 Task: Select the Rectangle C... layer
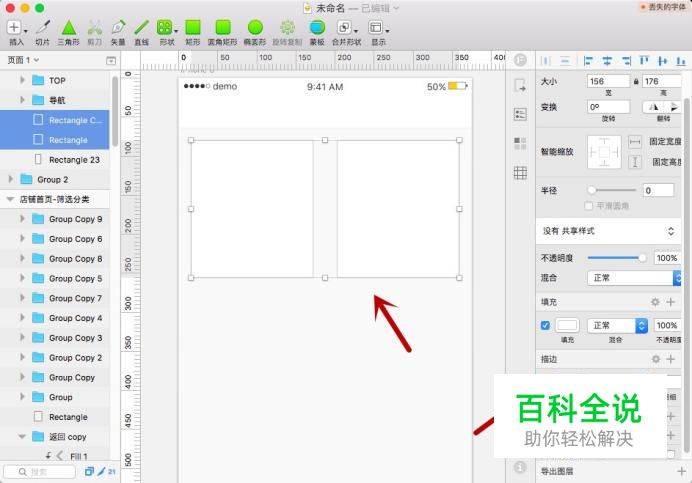[x=55, y=120]
